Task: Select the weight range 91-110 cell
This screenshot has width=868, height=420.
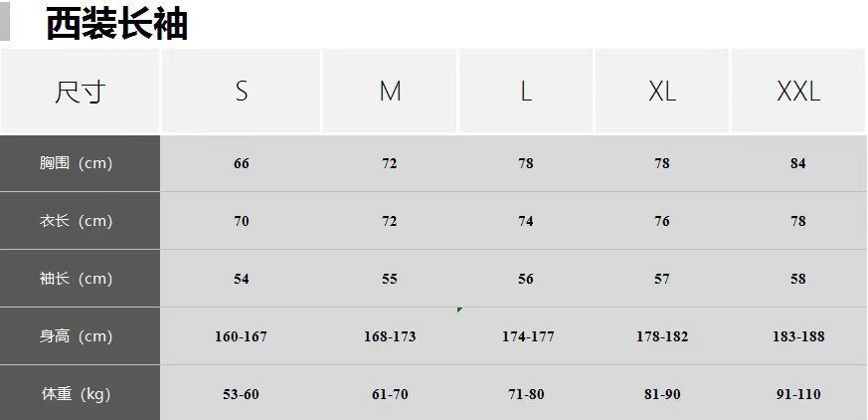Action: point(798,394)
